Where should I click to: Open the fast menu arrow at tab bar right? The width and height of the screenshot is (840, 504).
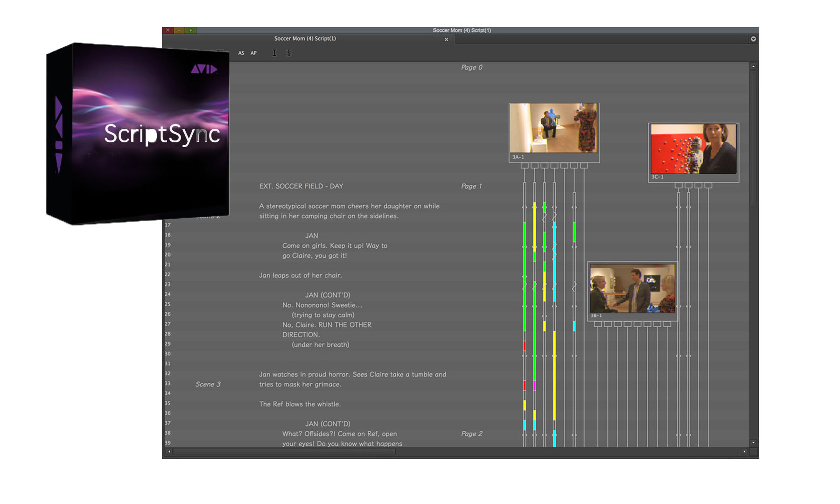[753, 39]
